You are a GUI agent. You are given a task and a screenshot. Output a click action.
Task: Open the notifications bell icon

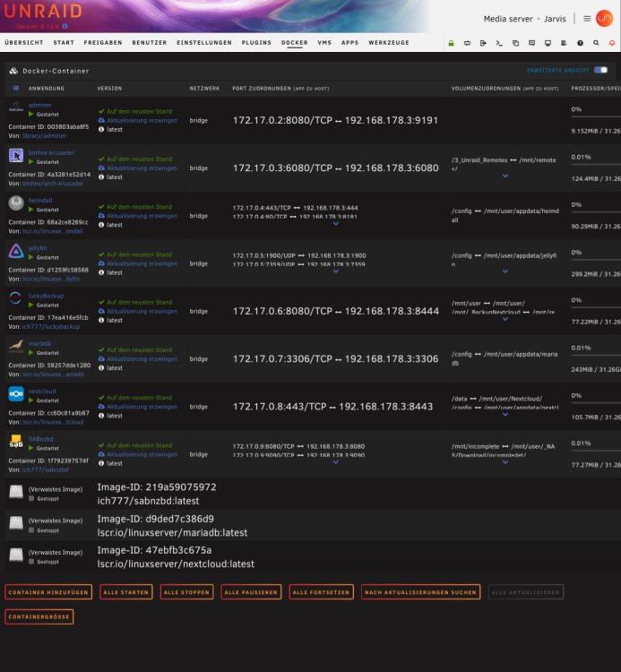coord(612,43)
